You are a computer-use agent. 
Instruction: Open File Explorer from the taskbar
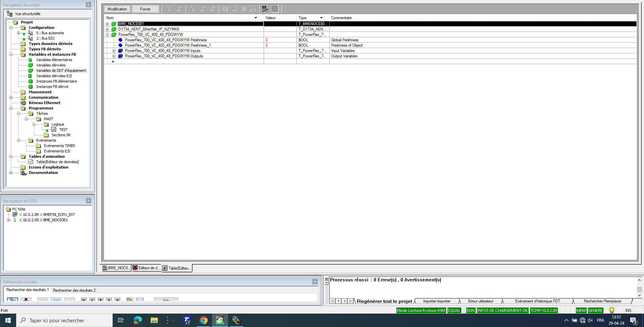coord(154,320)
